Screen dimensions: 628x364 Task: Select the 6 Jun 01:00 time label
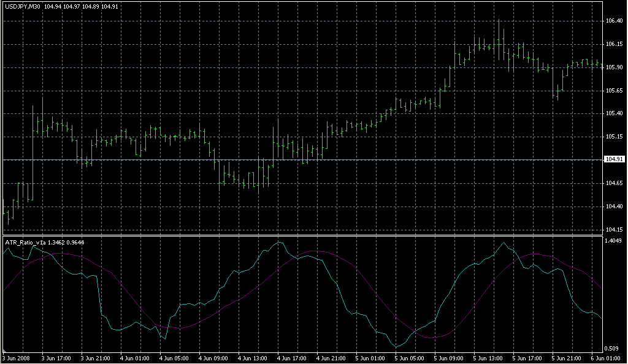point(606,358)
